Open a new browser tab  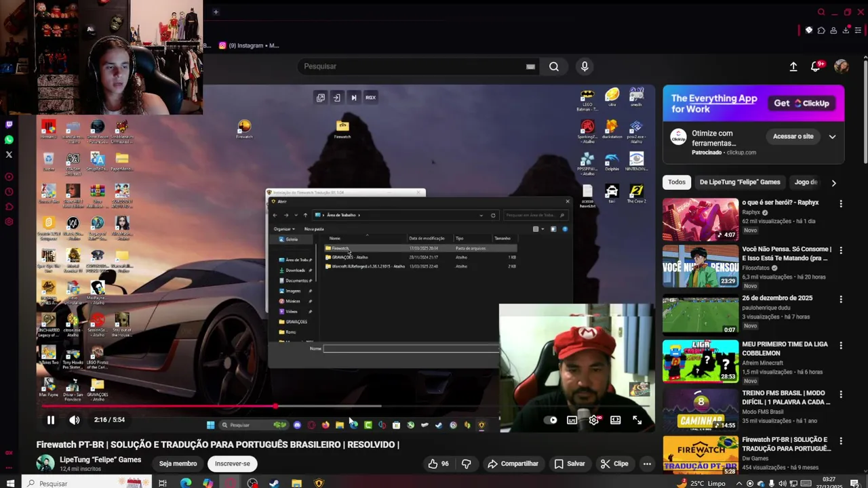pyautogui.click(x=216, y=12)
